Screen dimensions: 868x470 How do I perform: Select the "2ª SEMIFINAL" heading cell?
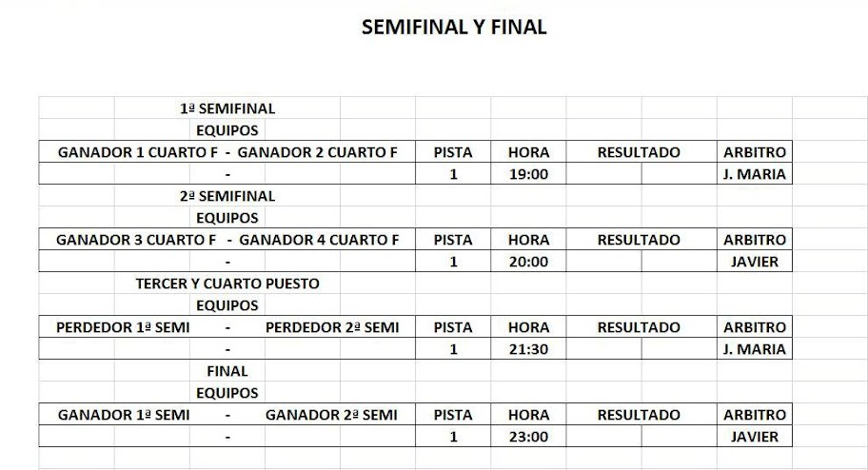tap(227, 196)
